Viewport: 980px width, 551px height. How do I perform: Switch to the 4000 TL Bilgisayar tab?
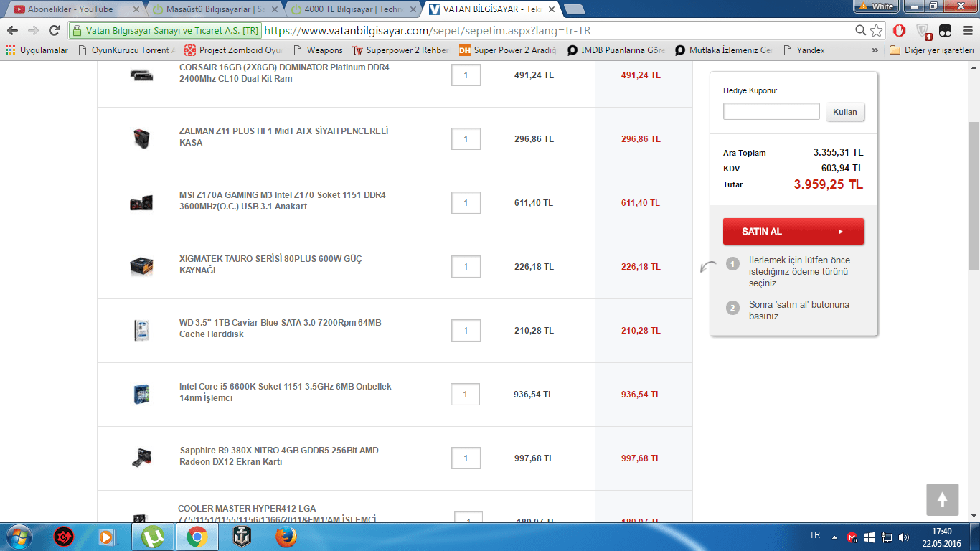352,9
